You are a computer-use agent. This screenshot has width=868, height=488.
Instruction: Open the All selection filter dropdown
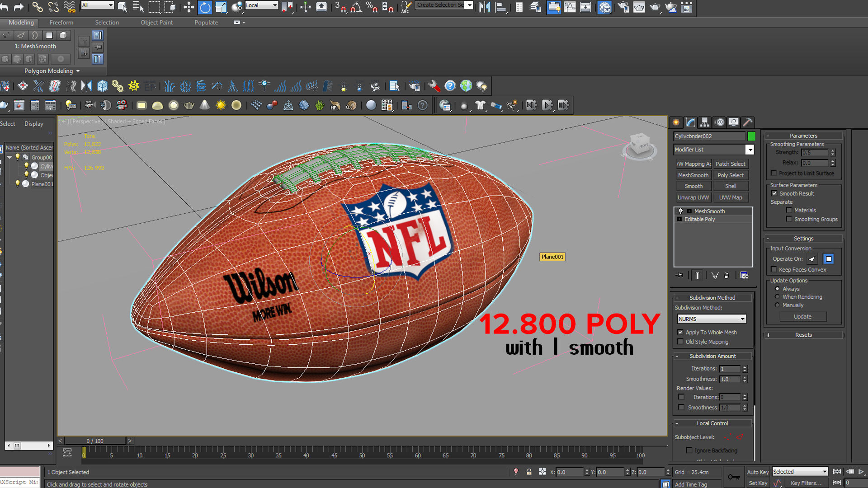coord(97,5)
